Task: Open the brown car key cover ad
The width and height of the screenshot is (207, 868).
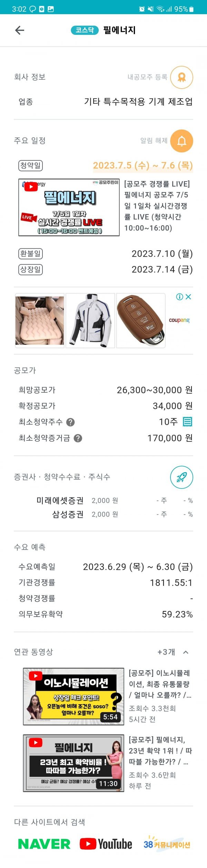Action: pyautogui.click(x=141, y=320)
